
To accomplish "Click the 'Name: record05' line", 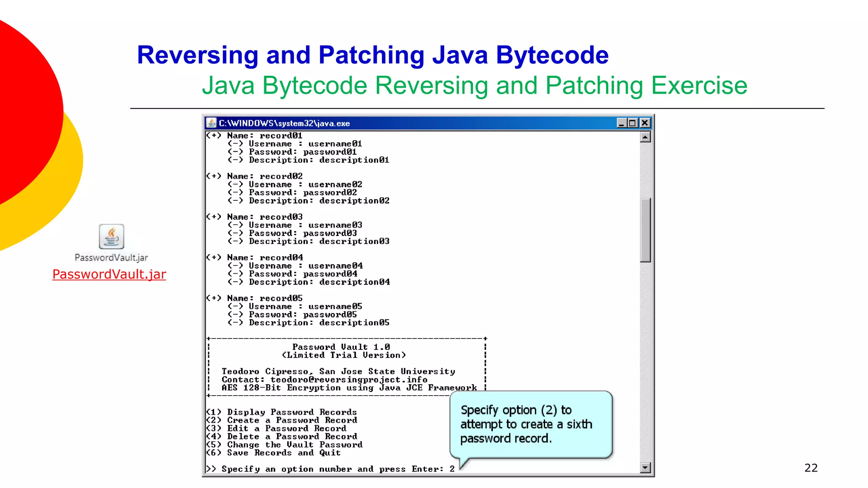I will point(254,298).
